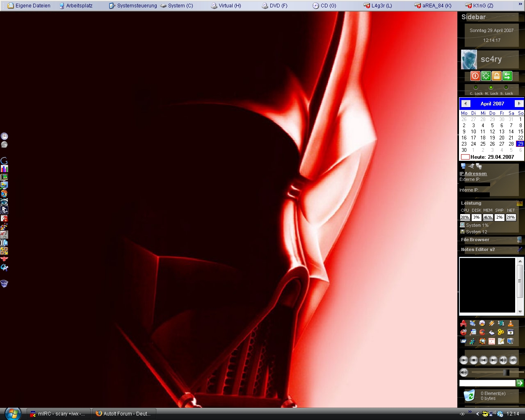Toggle the N. Lock indicator light
525x420 pixels.
click(491, 88)
